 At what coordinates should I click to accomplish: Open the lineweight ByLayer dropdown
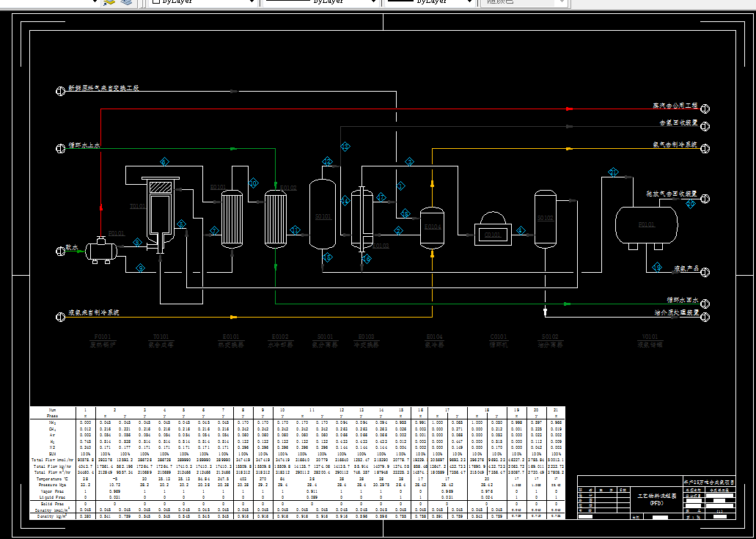click(x=429, y=2)
